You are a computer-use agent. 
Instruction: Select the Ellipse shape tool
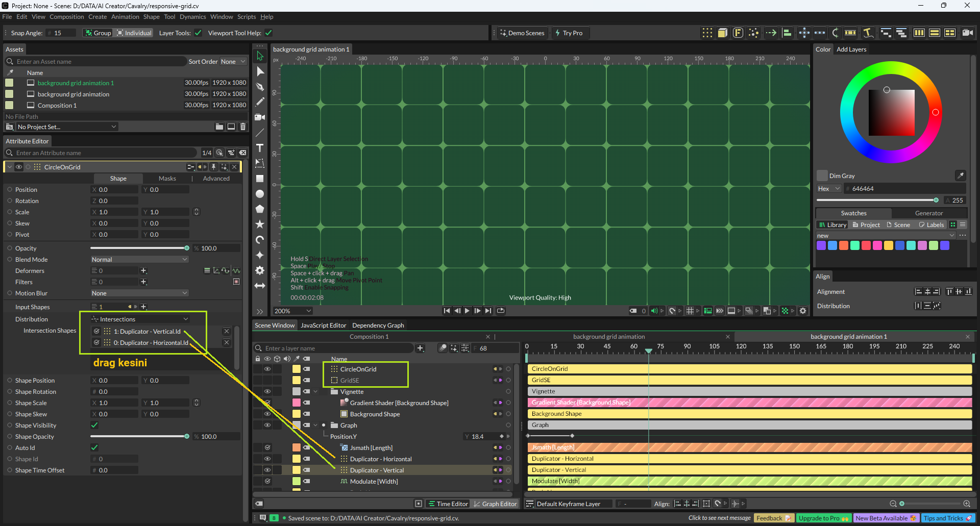(x=260, y=194)
